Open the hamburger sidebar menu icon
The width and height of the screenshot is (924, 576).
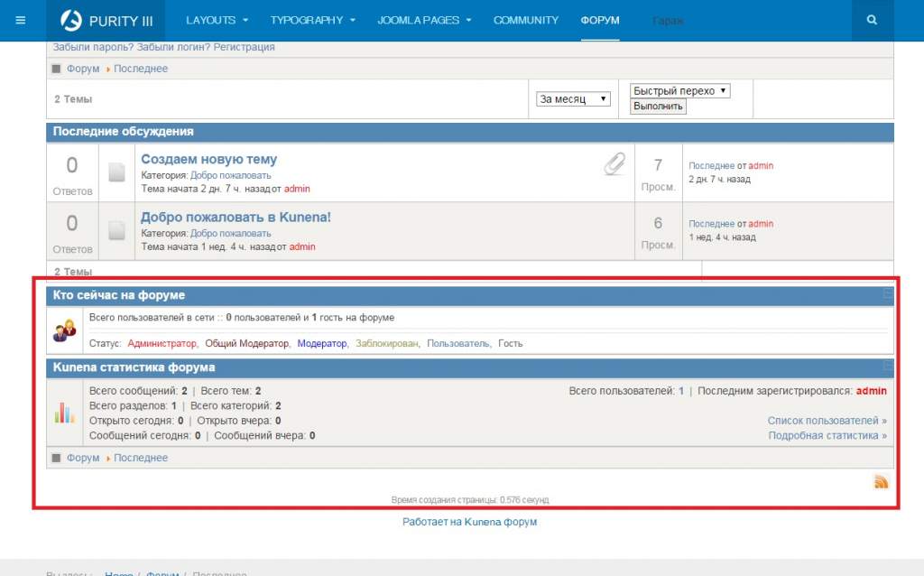pos(21,20)
